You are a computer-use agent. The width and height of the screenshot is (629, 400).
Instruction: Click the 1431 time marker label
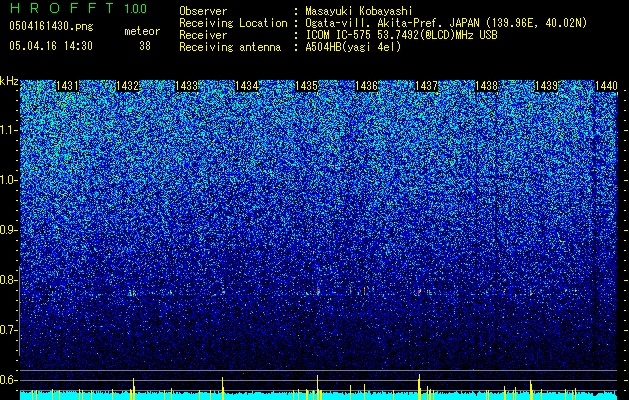coord(68,86)
